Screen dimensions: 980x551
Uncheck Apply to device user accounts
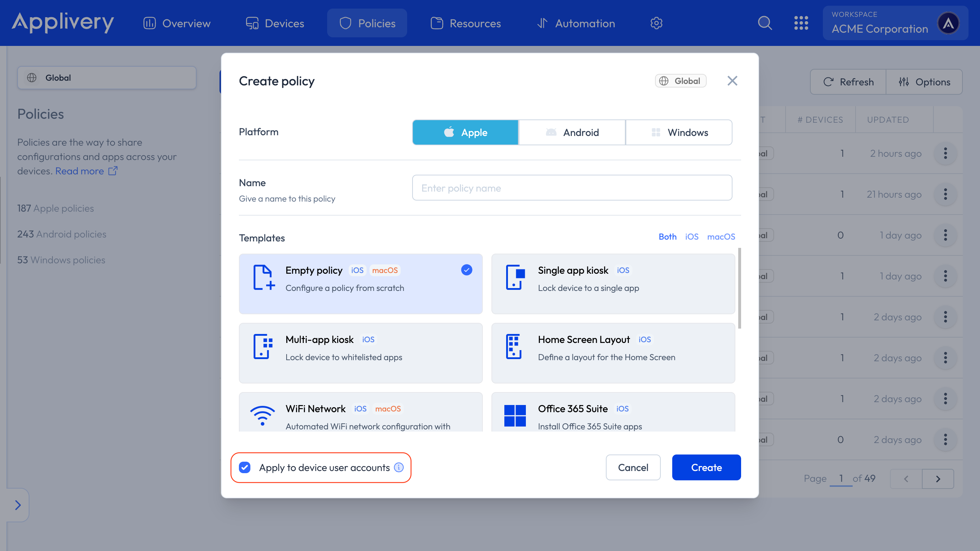245,468
